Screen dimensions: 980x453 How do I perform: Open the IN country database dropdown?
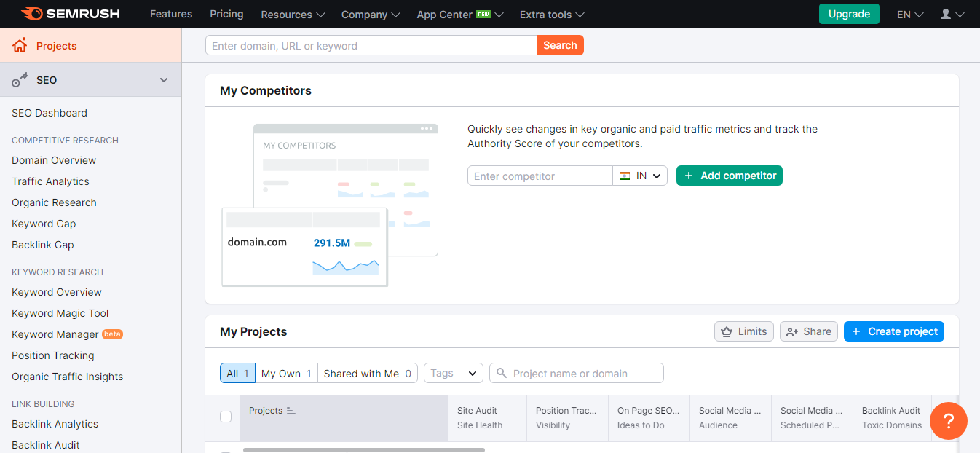tap(640, 176)
